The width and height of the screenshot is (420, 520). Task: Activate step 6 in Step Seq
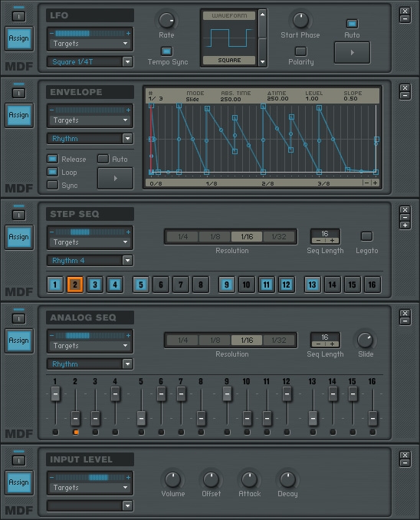[161, 285]
